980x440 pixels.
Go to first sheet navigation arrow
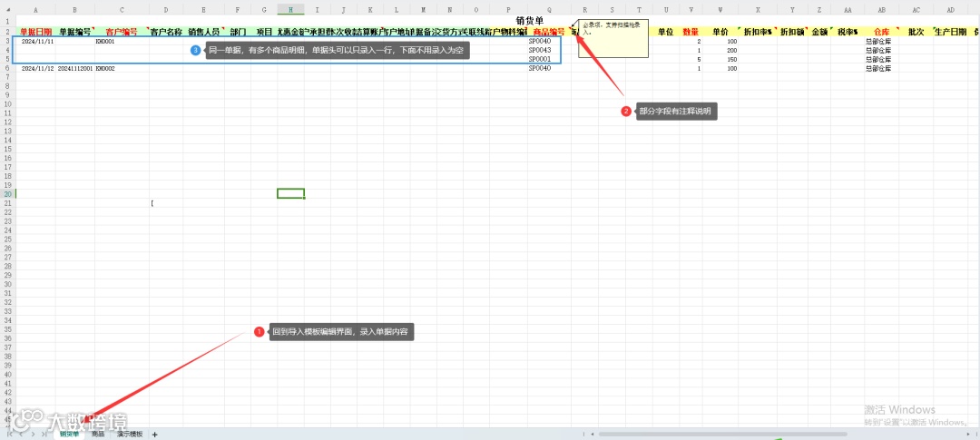pyautogui.click(x=9, y=434)
